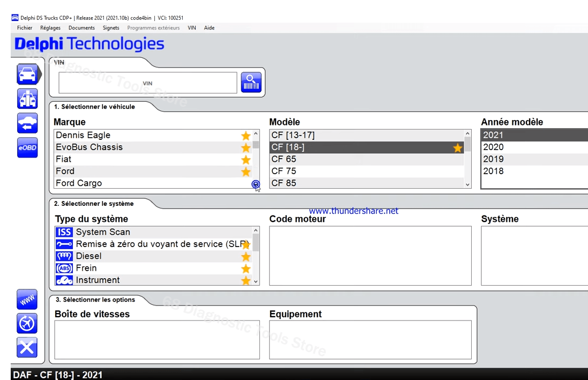
Task: Select CF [13-17] model
Action: [367, 136]
